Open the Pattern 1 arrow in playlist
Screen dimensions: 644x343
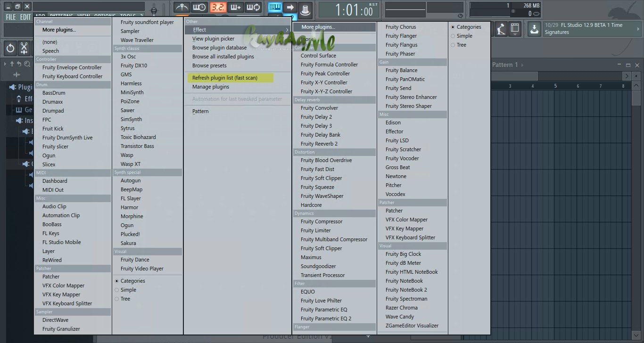[x=522, y=65]
